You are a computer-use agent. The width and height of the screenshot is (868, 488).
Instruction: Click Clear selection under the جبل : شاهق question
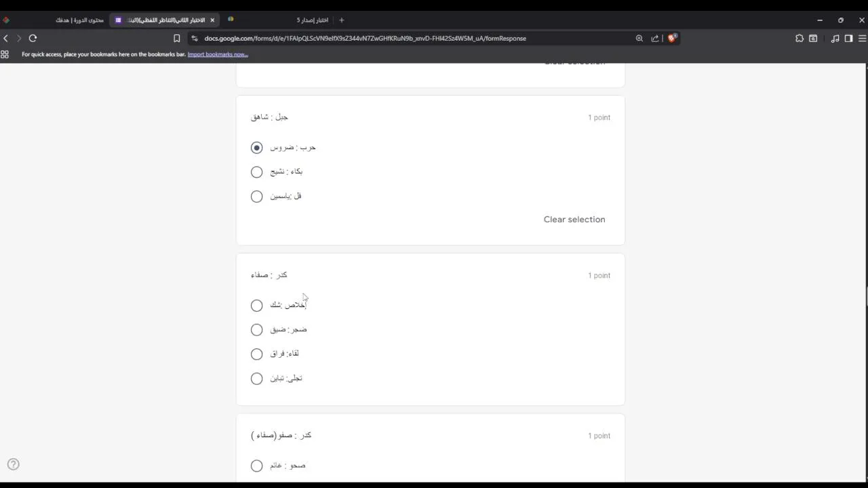click(574, 220)
